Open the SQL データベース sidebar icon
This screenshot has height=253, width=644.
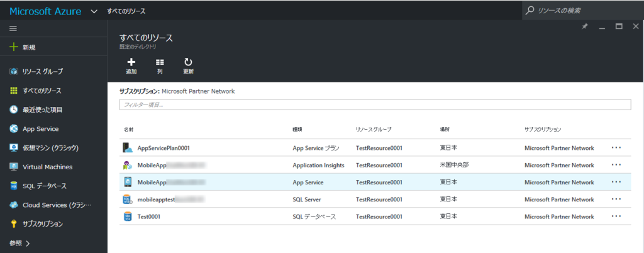click(14, 186)
